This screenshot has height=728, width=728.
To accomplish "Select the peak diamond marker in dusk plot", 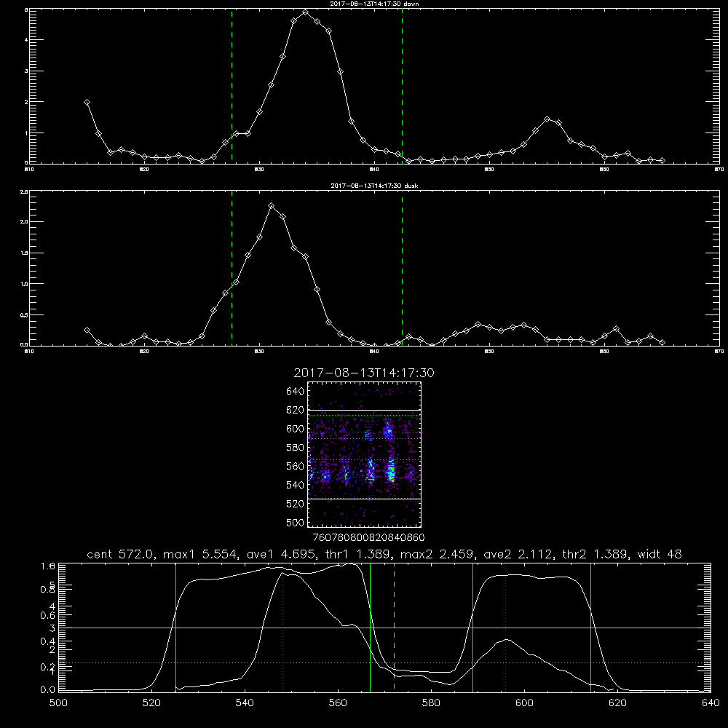I will 271,206.
